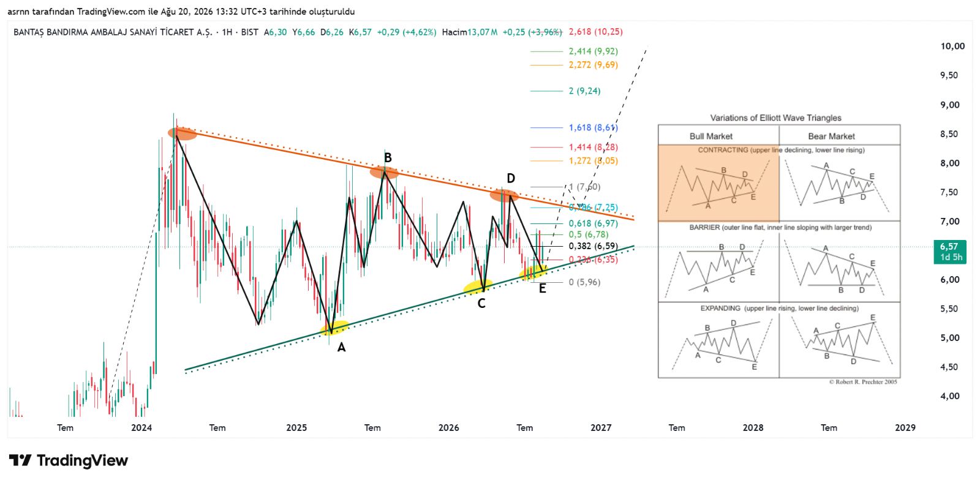The image size is (980, 483).
Task: Click the bold wave B label on main chart
Action: pyautogui.click(x=388, y=158)
